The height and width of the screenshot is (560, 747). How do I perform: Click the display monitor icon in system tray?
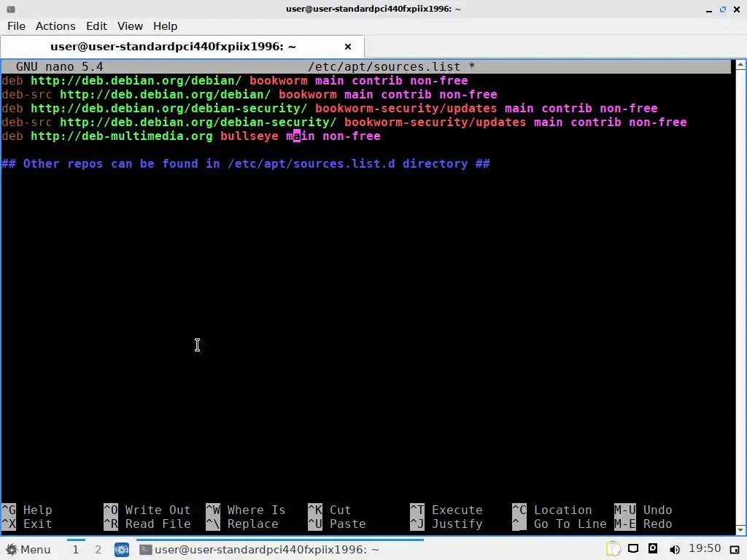pos(633,549)
